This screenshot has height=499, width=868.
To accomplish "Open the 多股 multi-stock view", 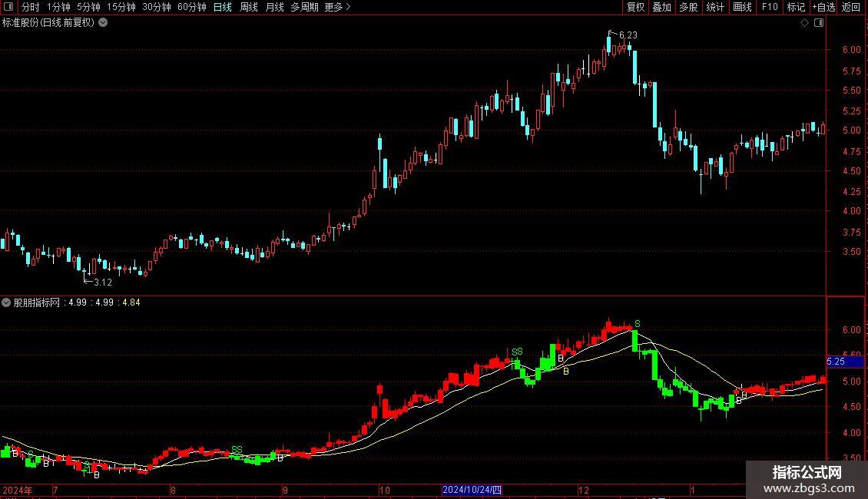I will coord(688,7).
